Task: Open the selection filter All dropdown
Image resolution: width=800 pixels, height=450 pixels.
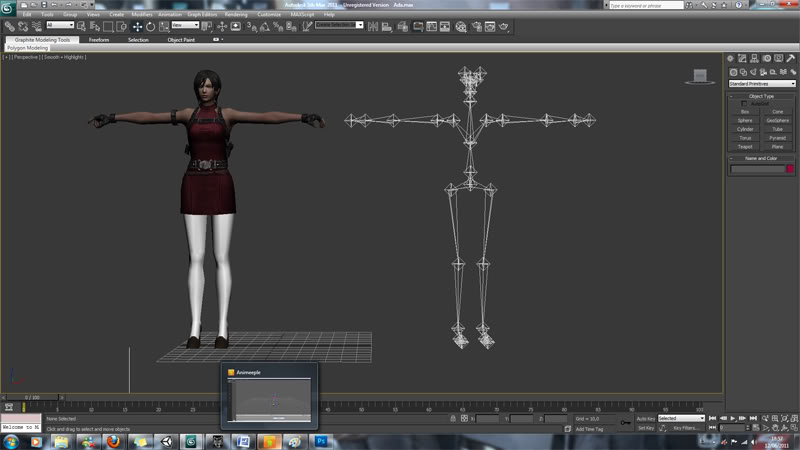Action: pyautogui.click(x=60, y=25)
